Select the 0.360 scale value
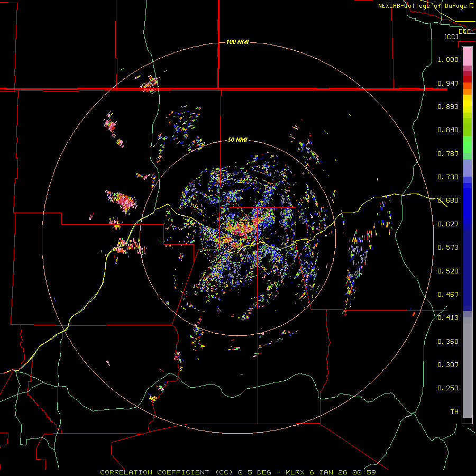This screenshot has width=476, height=476. coord(448,342)
